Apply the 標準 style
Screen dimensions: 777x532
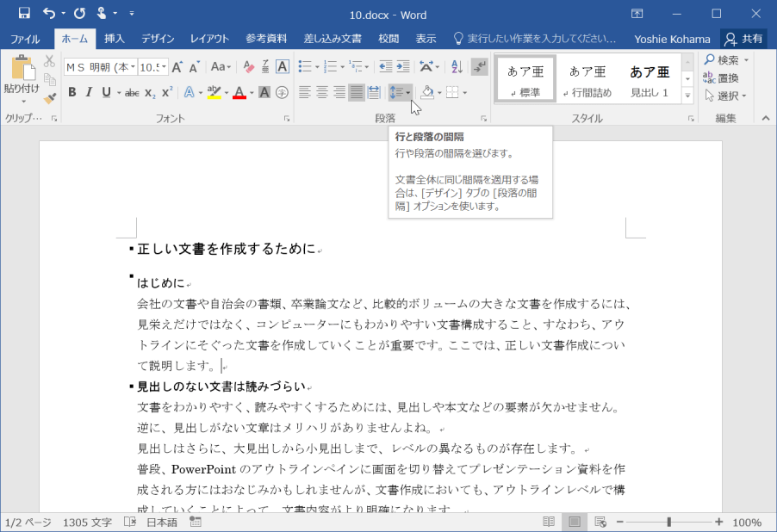[525, 79]
